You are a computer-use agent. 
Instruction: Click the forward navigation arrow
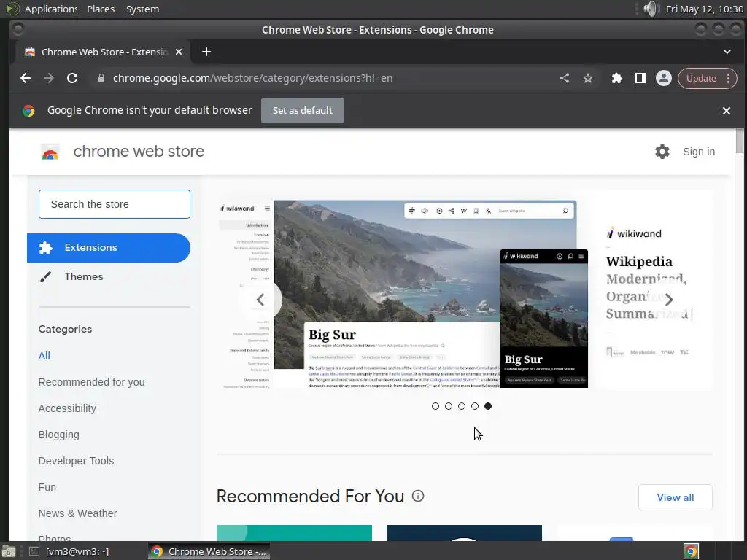[x=49, y=78]
